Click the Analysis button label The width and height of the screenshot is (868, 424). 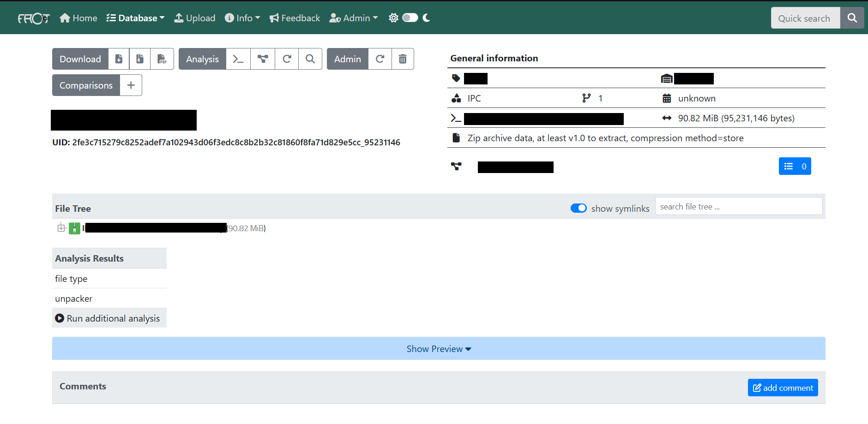(202, 59)
